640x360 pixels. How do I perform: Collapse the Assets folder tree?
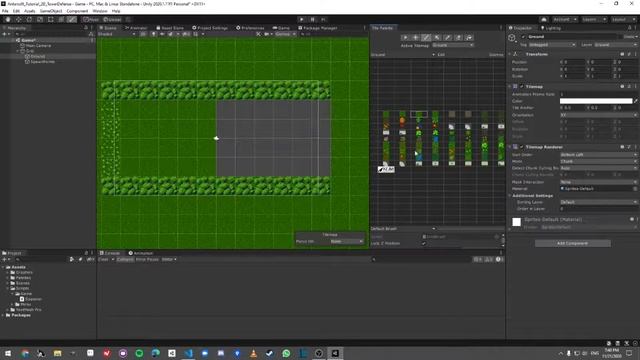click(x=3, y=267)
